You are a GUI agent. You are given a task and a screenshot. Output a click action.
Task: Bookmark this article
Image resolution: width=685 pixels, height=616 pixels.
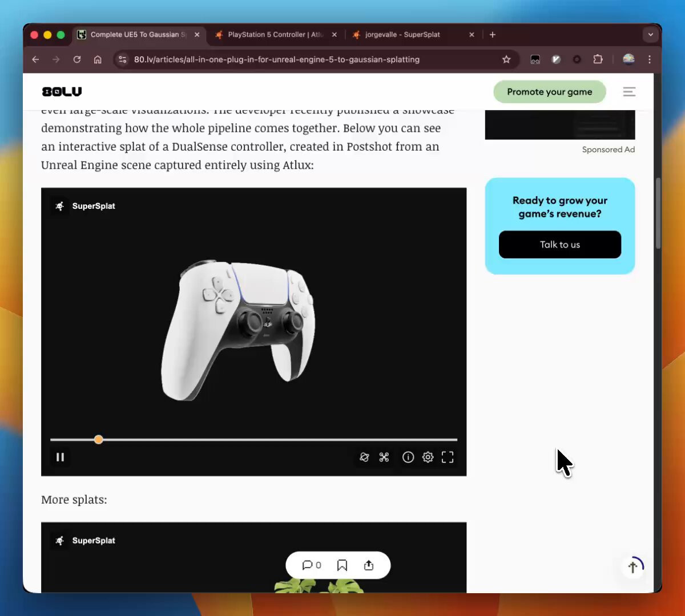click(342, 565)
